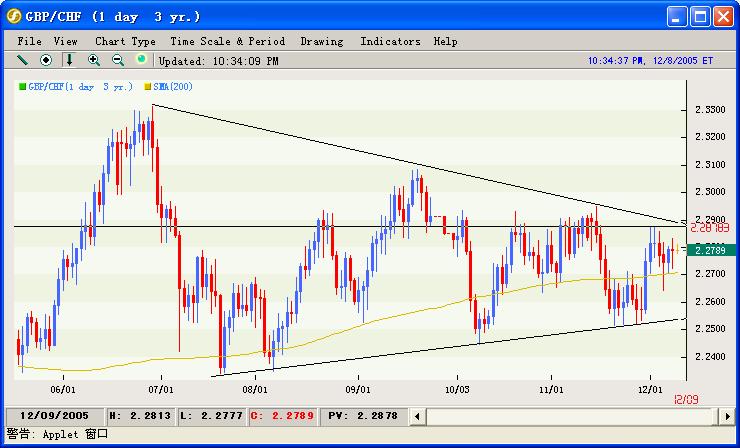Click scrollbar left arrow button
Viewport: 740px width, 448px height.
click(417, 416)
